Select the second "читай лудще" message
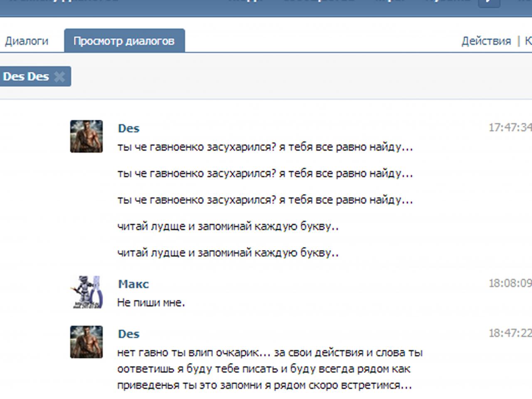Viewport: 532px width, 399px height. click(228, 253)
